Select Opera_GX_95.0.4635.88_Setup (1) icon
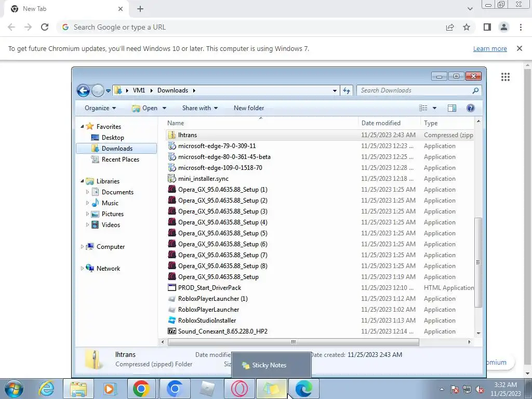Viewport: 532px width, 399px height. [x=172, y=189]
